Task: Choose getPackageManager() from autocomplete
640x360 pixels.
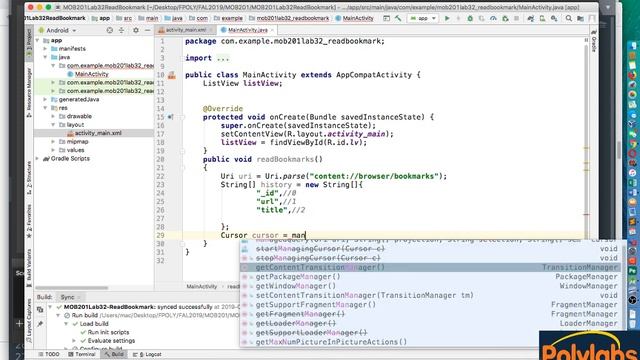Action: coord(430,277)
